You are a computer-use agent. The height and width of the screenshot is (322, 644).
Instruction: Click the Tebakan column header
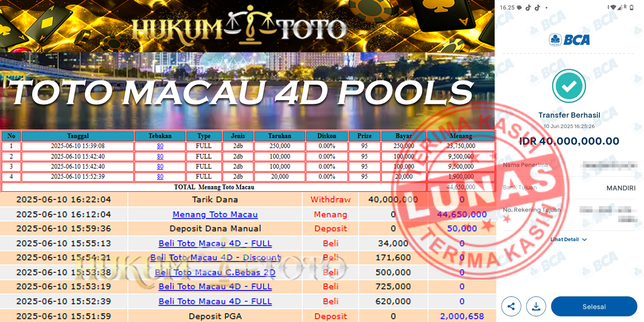click(x=160, y=136)
